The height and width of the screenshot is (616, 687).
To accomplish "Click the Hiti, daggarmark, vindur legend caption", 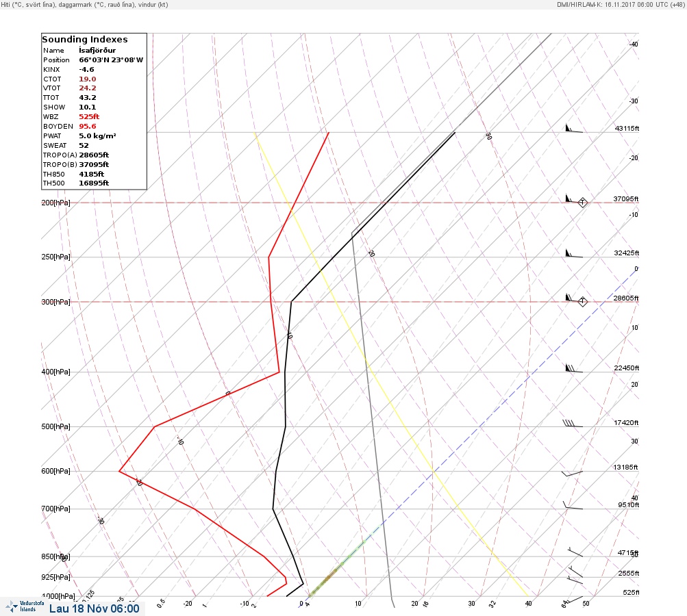I will (x=84, y=5).
